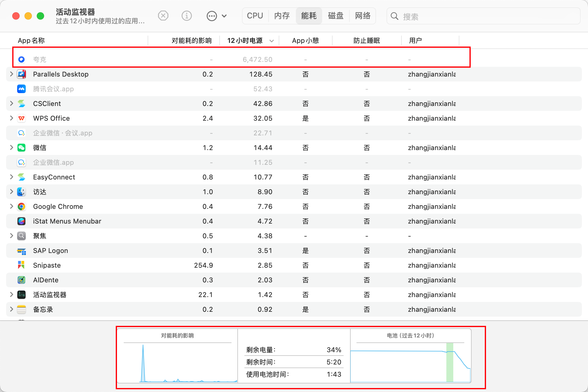Click the WPS Office app icon
Viewport: 588px width, 392px height.
[21, 118]
